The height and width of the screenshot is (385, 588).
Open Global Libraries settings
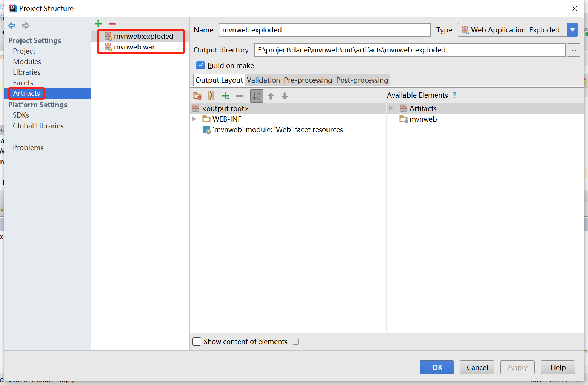coord(38,126)
